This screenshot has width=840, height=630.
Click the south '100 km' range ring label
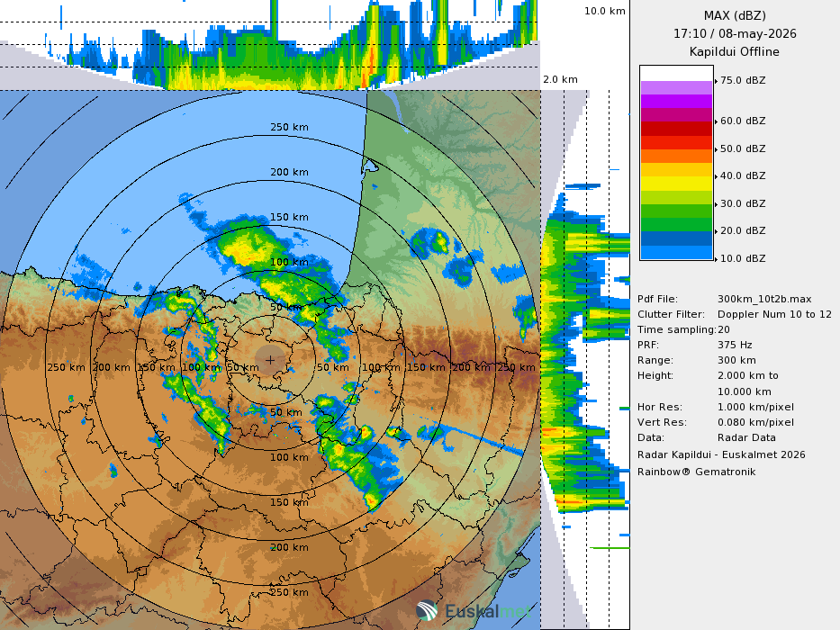[289, 457]
